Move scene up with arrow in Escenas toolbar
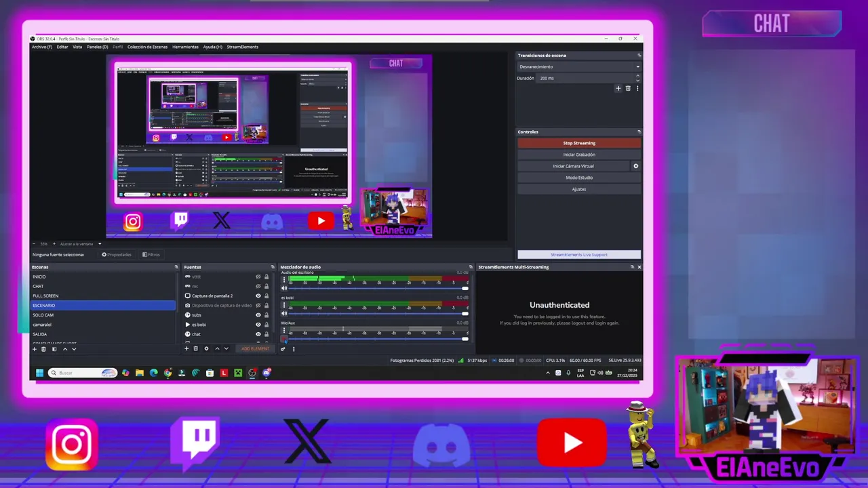 pos(65,349)
